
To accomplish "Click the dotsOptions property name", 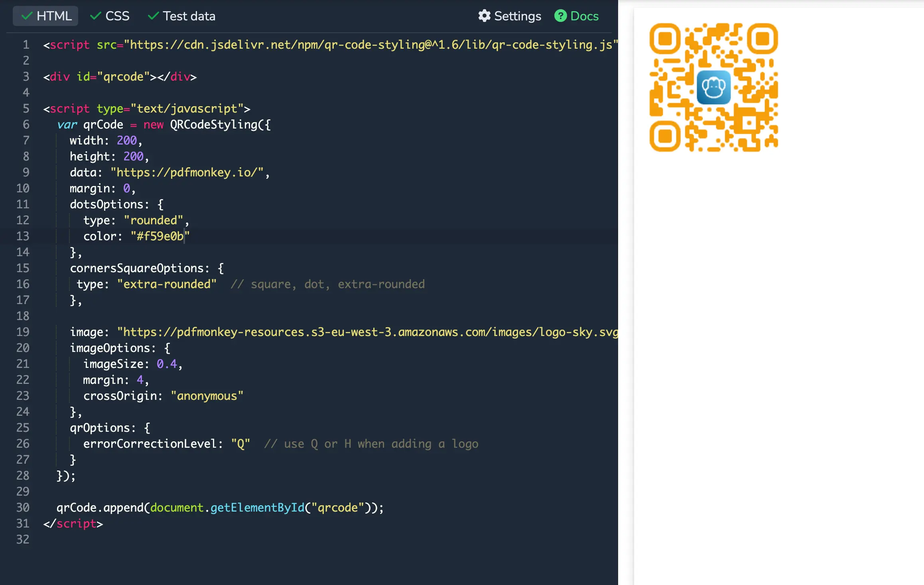I will tap(106, 204).
